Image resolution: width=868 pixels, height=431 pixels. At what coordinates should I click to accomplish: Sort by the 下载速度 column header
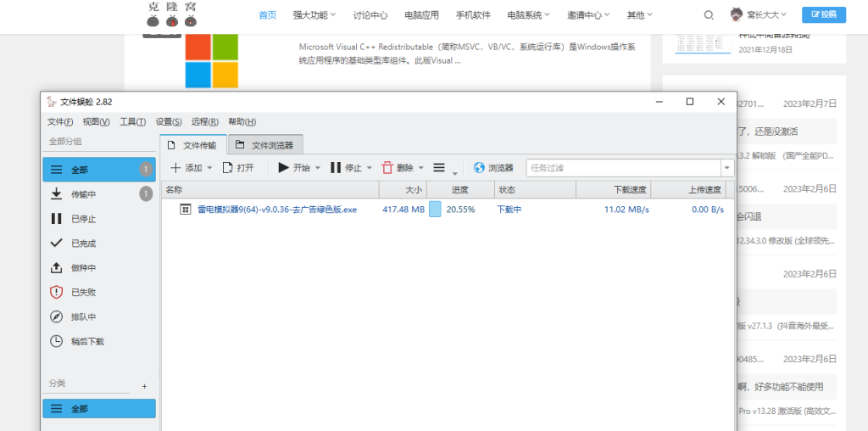(614, 190)
